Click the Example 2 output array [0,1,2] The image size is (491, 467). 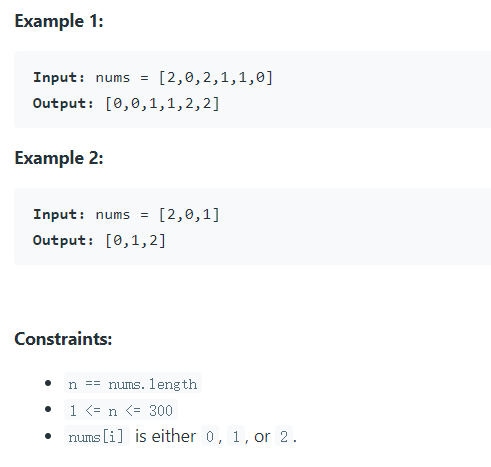tap(135, 241)
